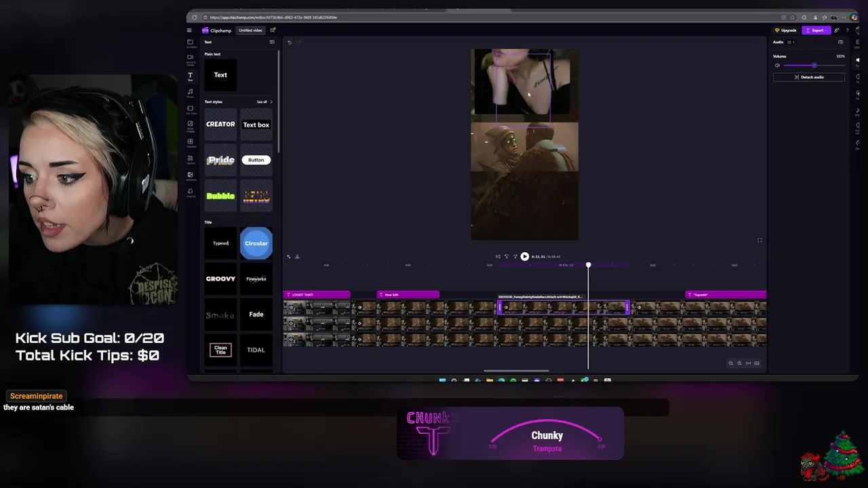Click the Upgrade button

pyautogui.click(x=785, y=30)
